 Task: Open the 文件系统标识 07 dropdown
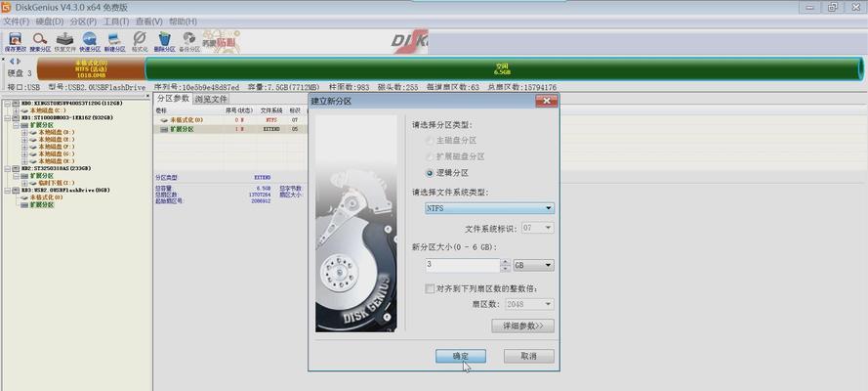(537, 228)
